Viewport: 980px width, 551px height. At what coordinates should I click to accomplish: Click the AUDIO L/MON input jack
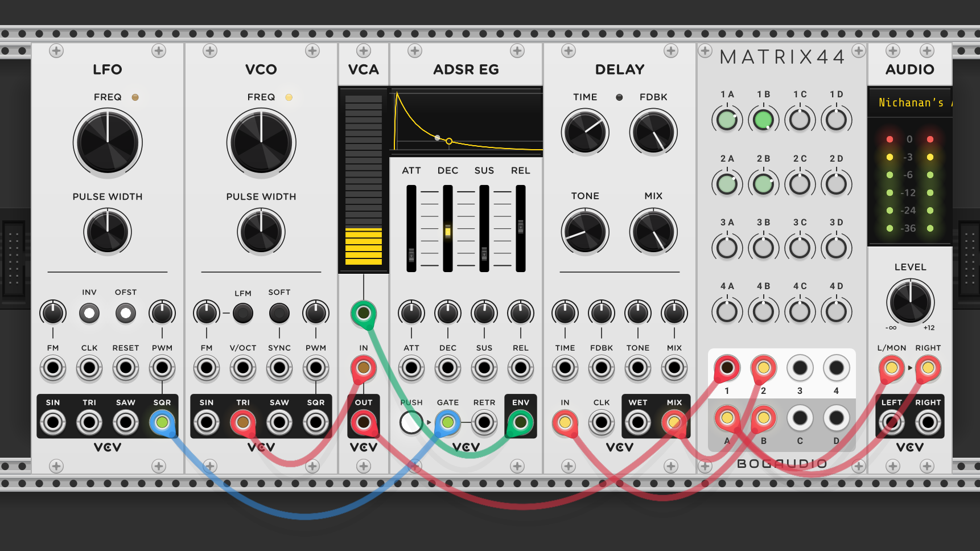(x=892, y=368)
